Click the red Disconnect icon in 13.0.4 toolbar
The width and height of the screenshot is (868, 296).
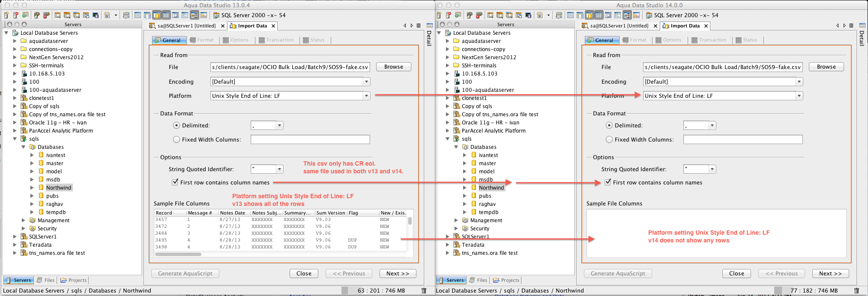coord(46,15)
